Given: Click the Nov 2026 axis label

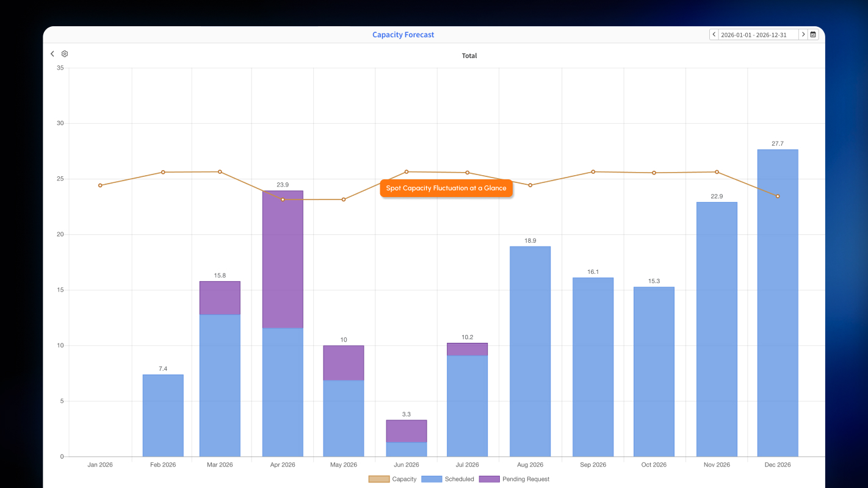Looking at the screenshot, I should (717, 465).
